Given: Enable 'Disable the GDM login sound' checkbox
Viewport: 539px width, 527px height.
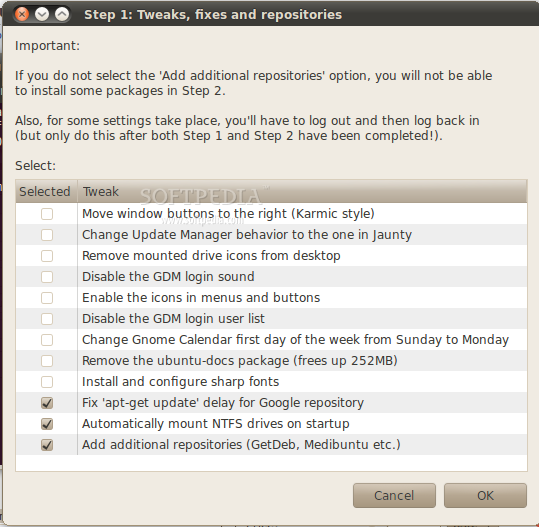Looking at the screenshot, I should [47, 277].
